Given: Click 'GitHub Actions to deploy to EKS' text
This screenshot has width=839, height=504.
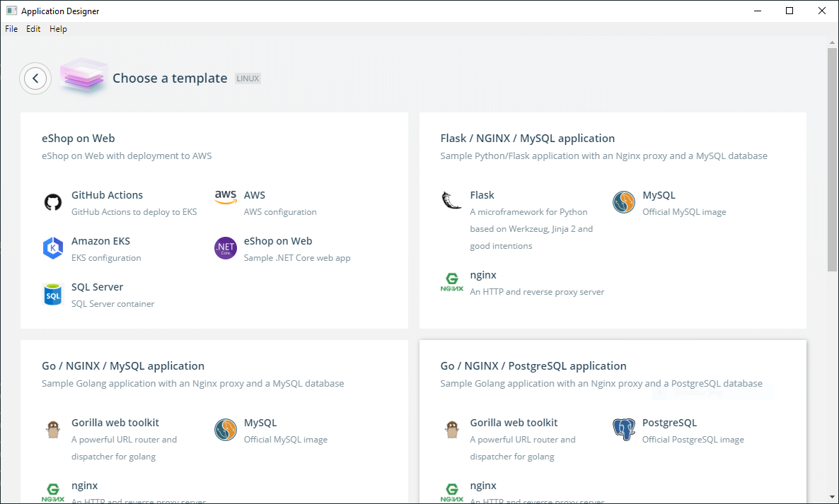Looking at the screenshot, I should pyautogui.click(x=134, y=212).
